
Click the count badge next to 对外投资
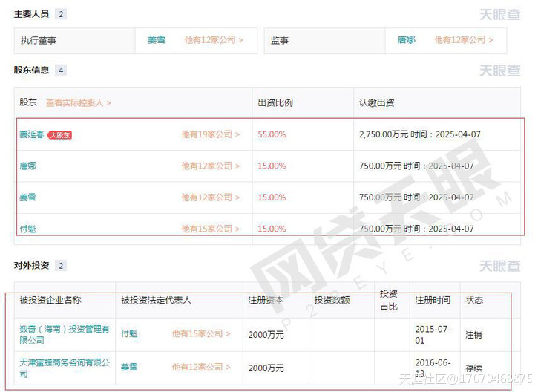coord(61,266)
